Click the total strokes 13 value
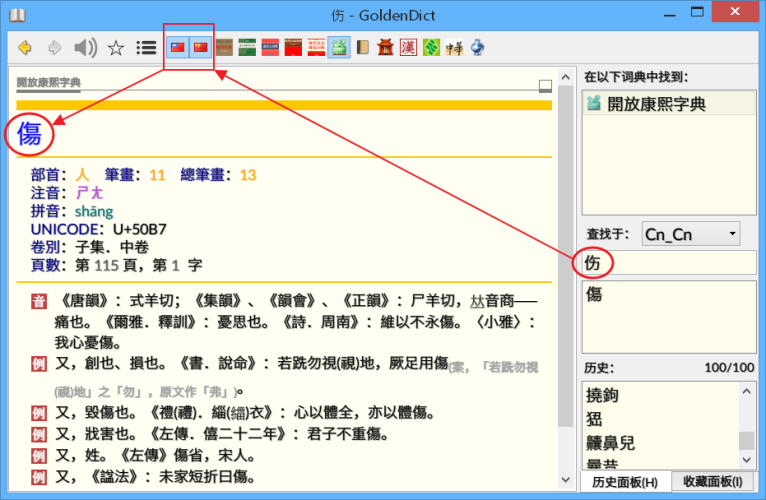The height and width of the screenshot is (500, 766). pyautogui.click(x=248, y=174)
